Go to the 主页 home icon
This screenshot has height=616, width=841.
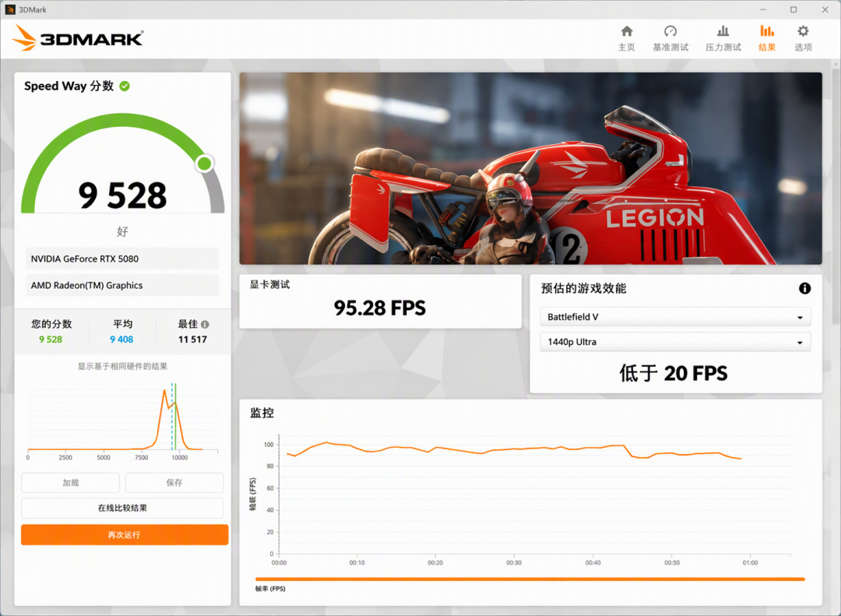click(626, 31)
